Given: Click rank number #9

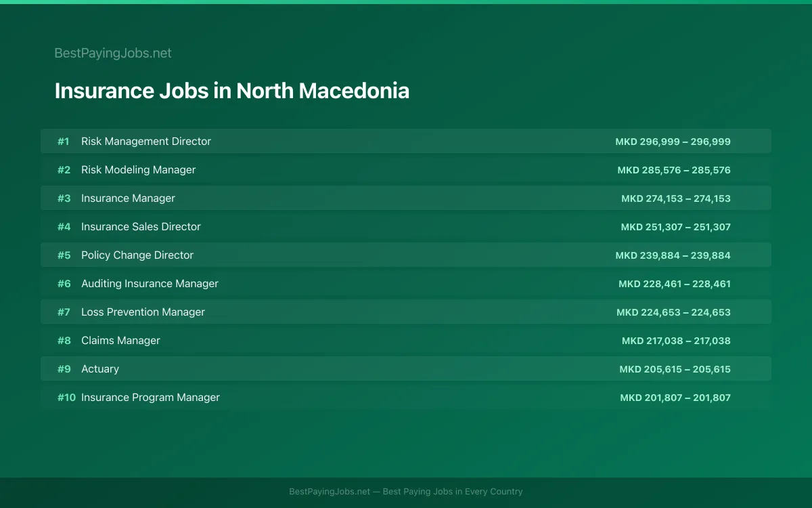Looking at the screenshot, I should [x=64, y=369].
